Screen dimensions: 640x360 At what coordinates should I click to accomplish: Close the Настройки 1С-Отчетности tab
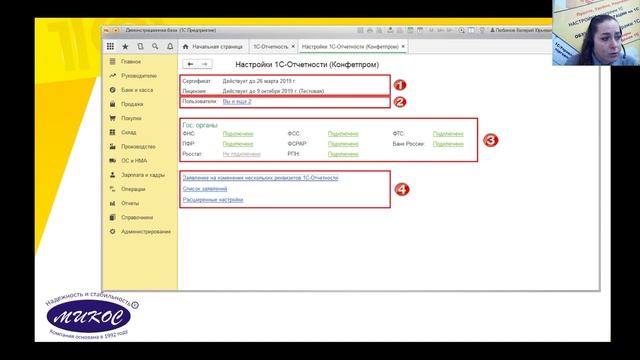403,47
